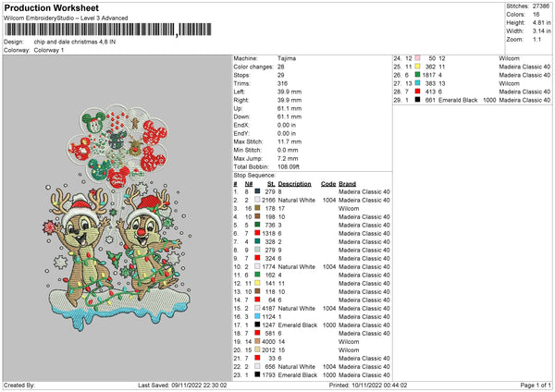Select the Machine value 'Tajima'
This screenshot has height=392, width=555.
(287, 58)
